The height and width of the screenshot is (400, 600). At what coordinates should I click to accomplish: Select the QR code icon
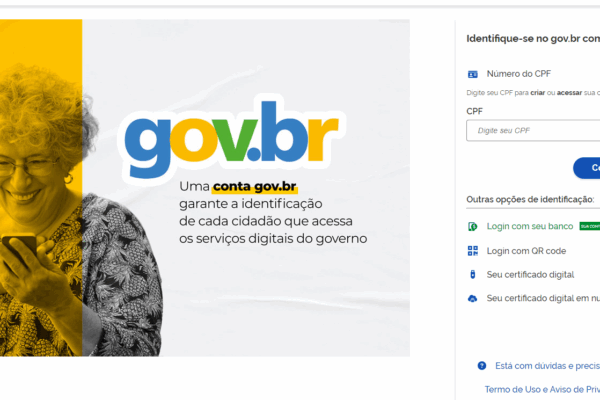[x=473, y=251]
